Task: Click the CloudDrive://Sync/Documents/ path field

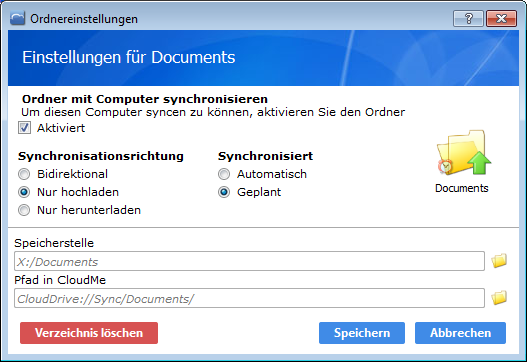Action: pyautogui.click(x=249, y=298)
